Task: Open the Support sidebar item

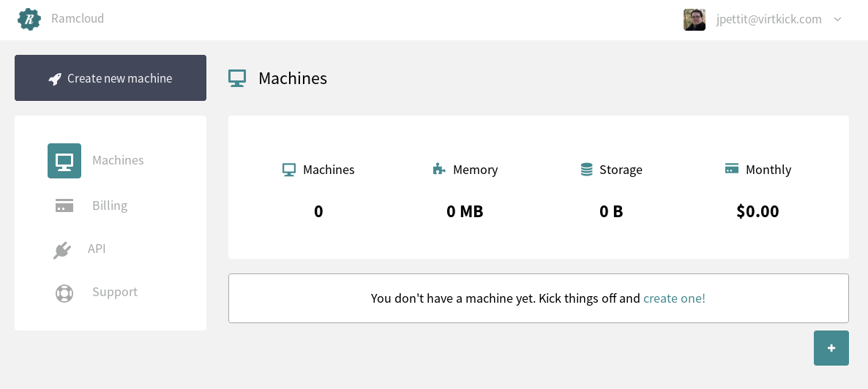Action: click(115, 292)
